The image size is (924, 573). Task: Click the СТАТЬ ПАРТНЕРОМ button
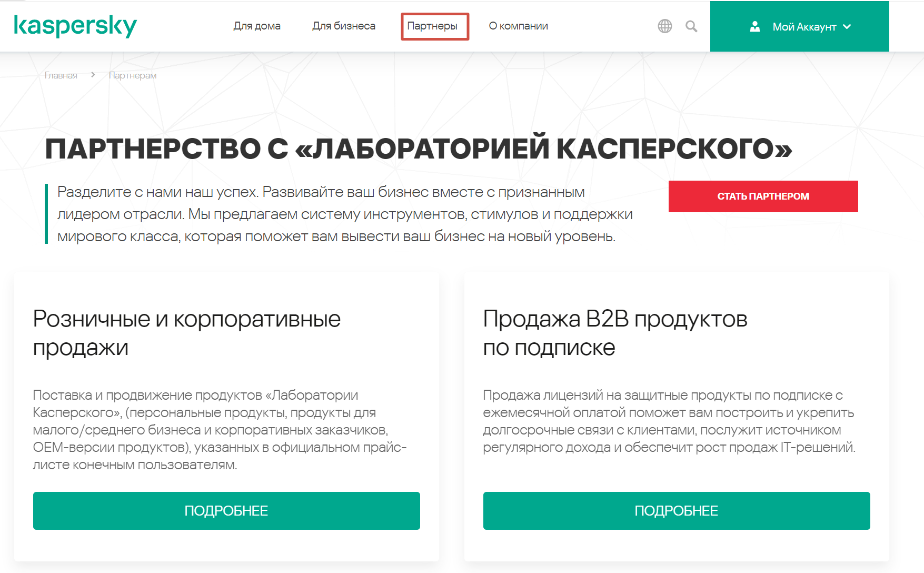point(763,196)
